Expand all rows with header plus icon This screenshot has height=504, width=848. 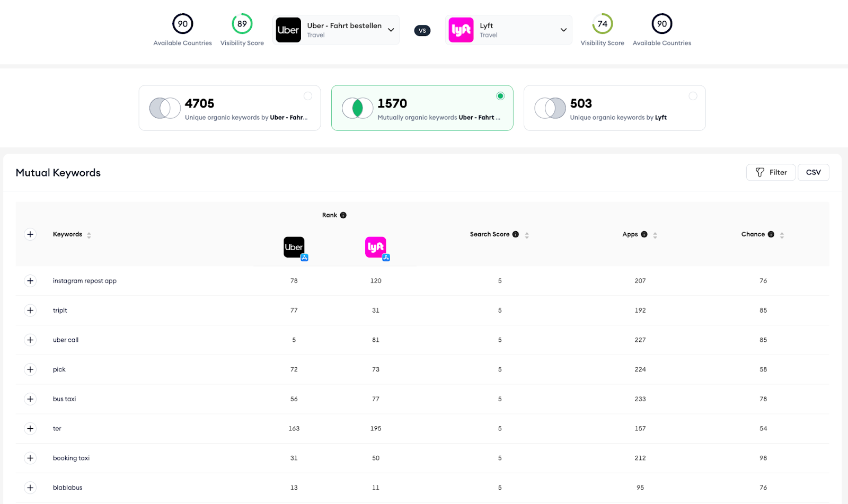[30, 234]
